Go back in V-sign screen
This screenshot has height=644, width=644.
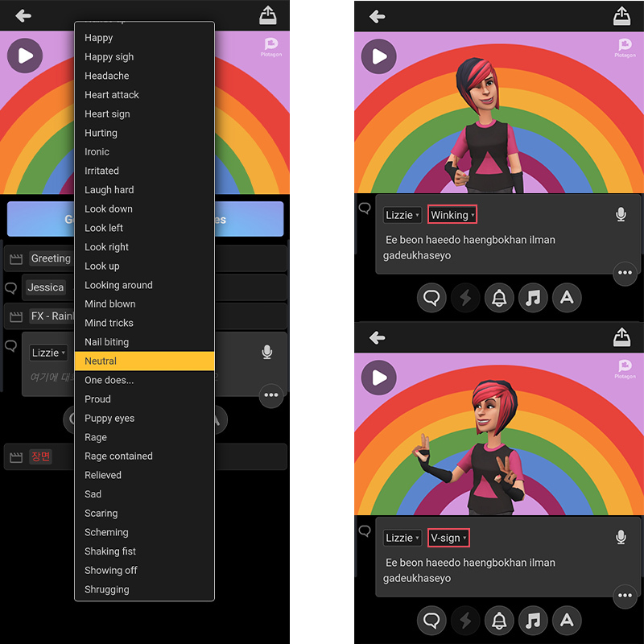click(x=377, y=338)
